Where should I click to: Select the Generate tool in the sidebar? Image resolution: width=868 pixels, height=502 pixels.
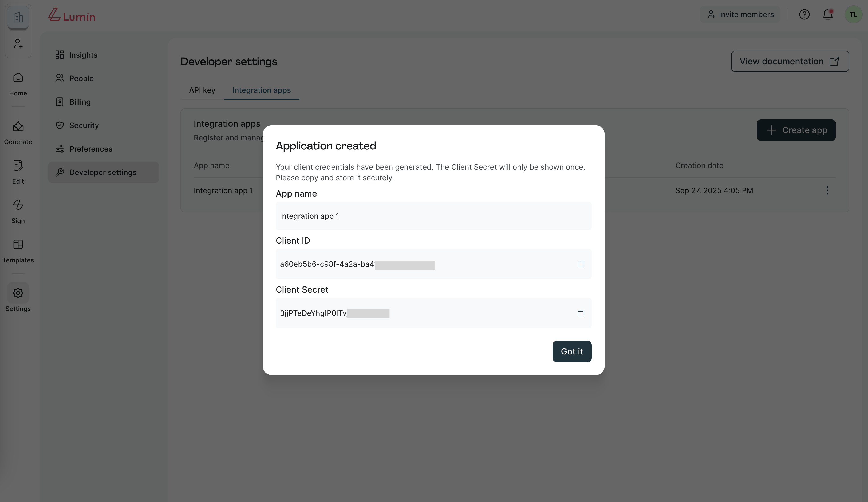[x=18, y=132]
